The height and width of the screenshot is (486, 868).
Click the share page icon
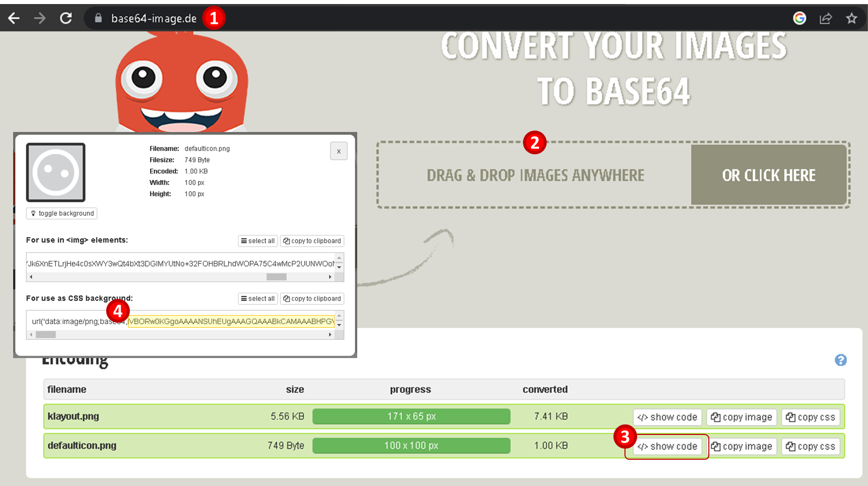click(826, 19)
